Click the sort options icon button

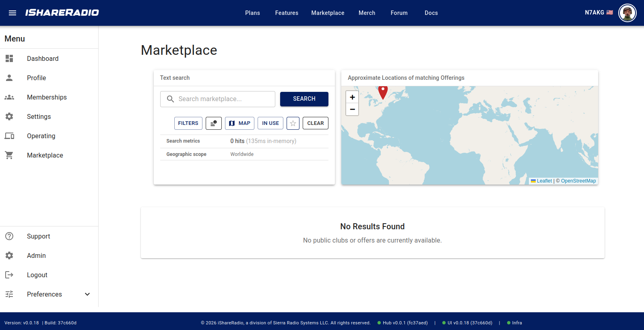click(x=214, y=123)
